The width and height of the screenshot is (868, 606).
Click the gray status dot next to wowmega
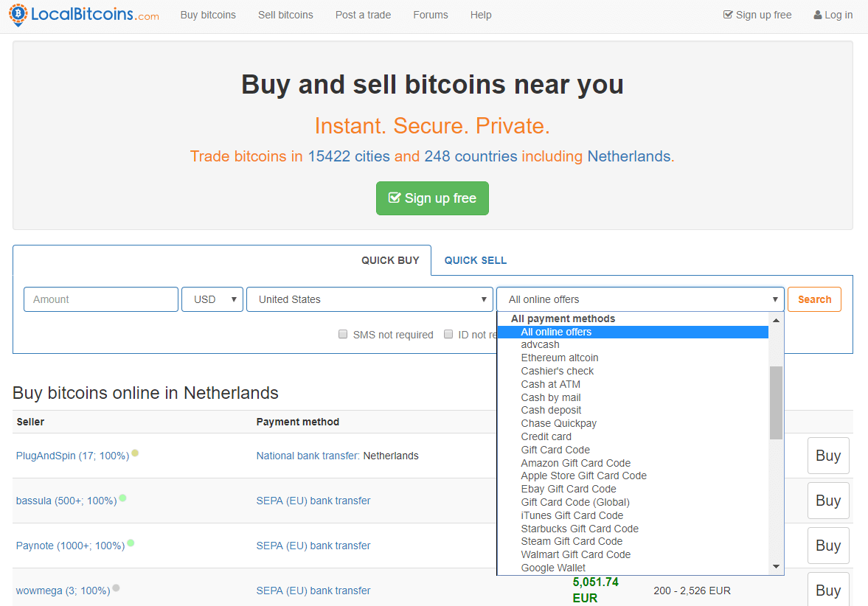[x=116, y=588]
